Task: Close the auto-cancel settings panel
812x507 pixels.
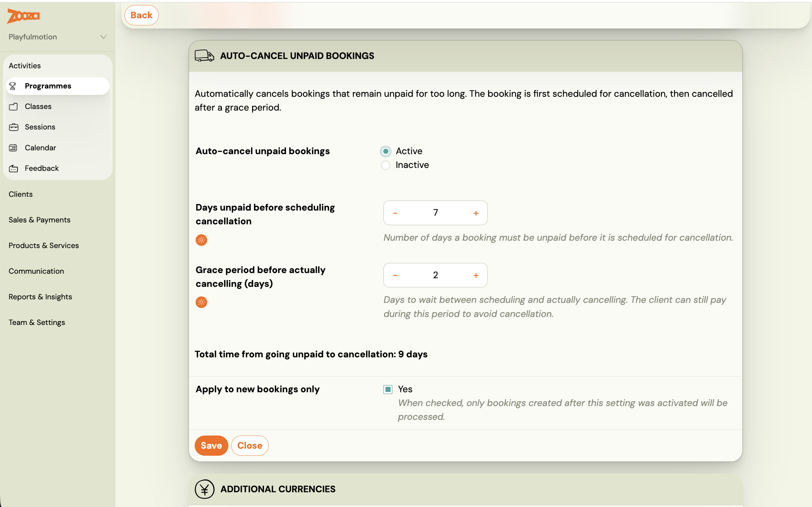Action: point(250,446)
